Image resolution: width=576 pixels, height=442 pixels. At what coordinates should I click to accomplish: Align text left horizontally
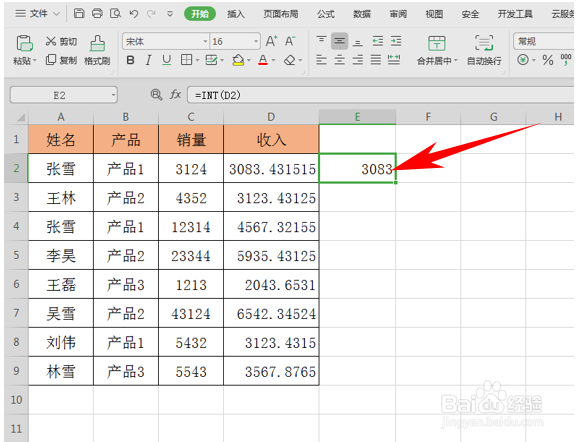click(x=321, y=60)
